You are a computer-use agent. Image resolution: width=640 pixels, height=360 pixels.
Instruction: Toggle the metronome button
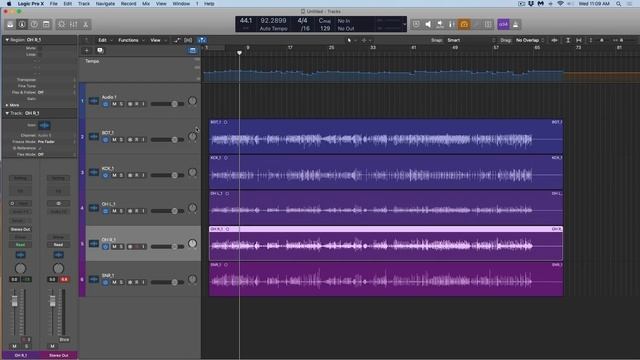(516, 24)
